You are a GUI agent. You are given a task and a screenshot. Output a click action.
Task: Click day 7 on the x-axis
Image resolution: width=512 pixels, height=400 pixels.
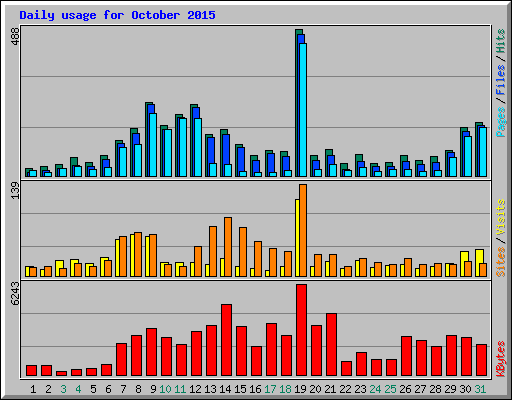click(x=123, y=389)
